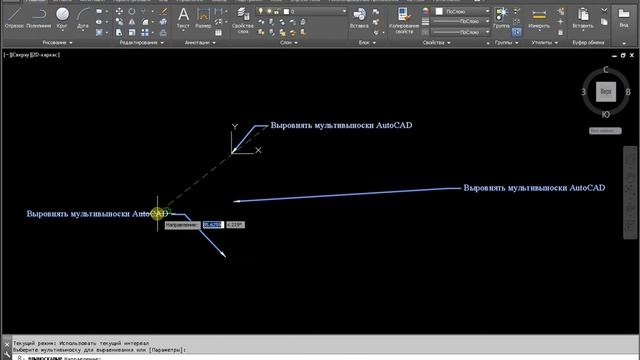Insert a table from Аннотации panel

coord(219,32)
